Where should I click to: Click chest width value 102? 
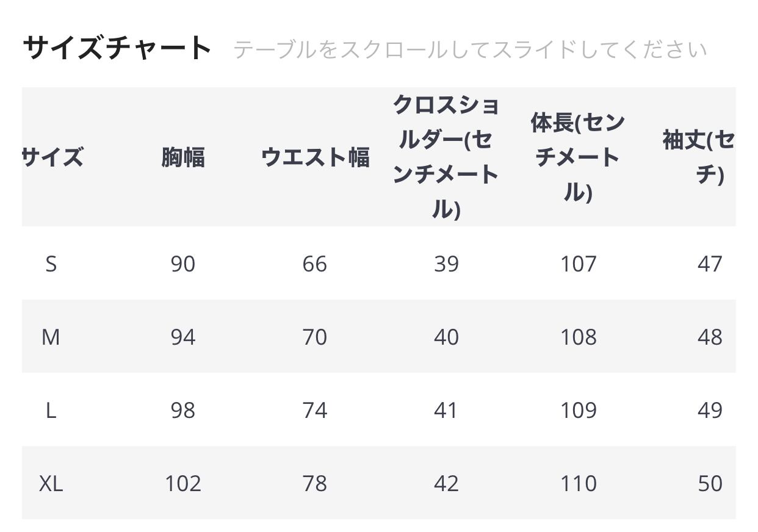(x=183, y=484)
